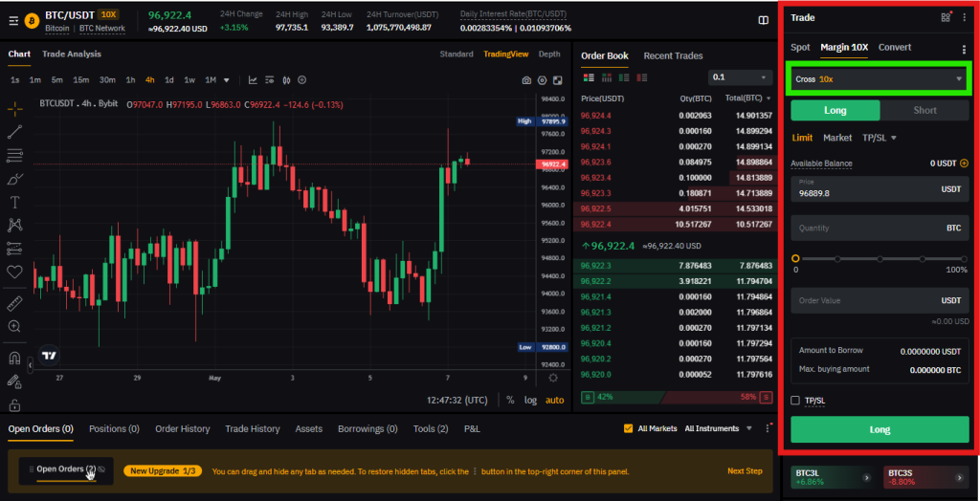Switch to the Short side toggle
980x501 pixels.
click(x=924, y=111)
